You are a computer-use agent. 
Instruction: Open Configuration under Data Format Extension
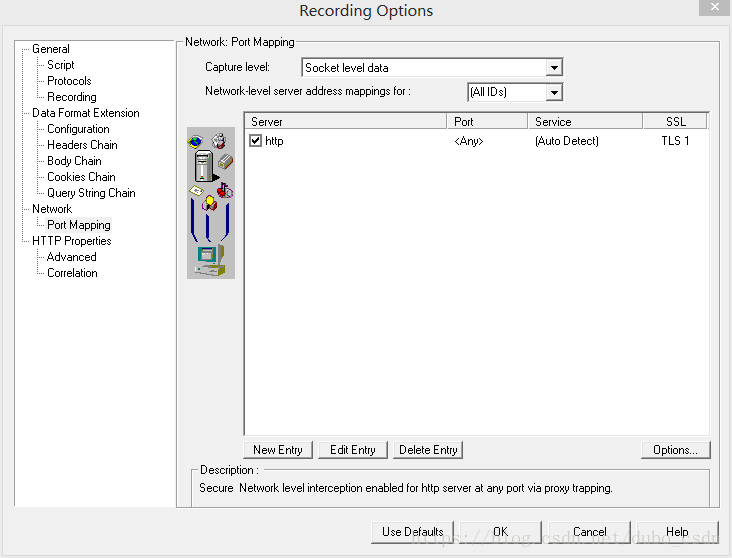78,129
